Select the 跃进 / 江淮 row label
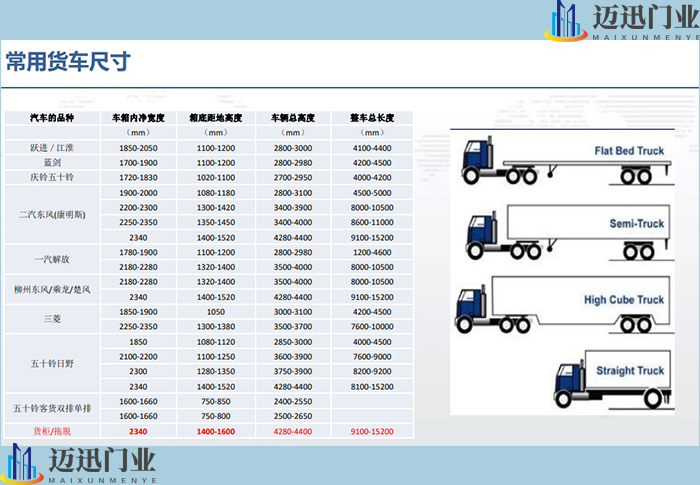The width and height of the screenshot is (700, 485). [52, 148]
